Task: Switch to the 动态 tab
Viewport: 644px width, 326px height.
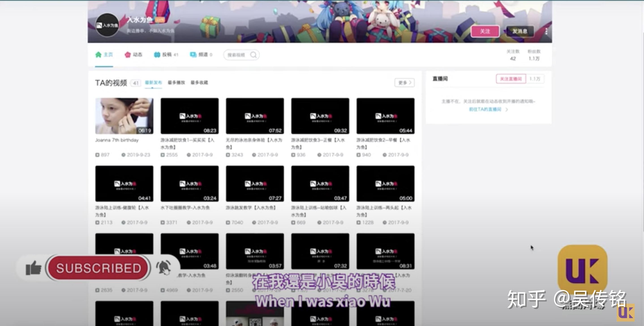Action: [x=133, y=55]
